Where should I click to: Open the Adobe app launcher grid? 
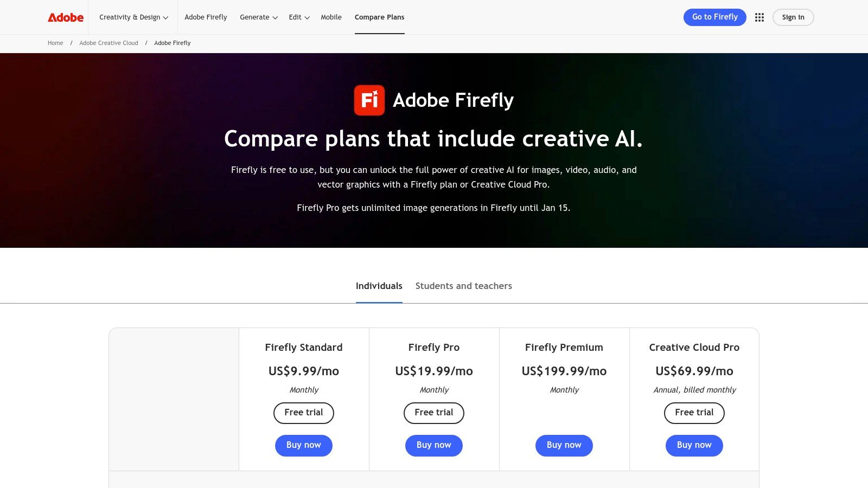point(759,17)
